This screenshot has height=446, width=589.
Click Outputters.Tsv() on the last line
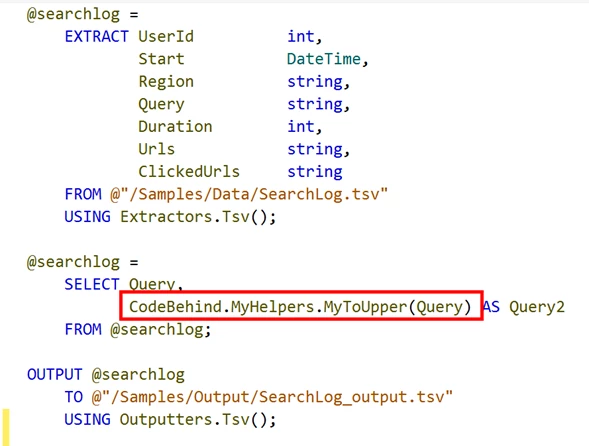[197, 420]
